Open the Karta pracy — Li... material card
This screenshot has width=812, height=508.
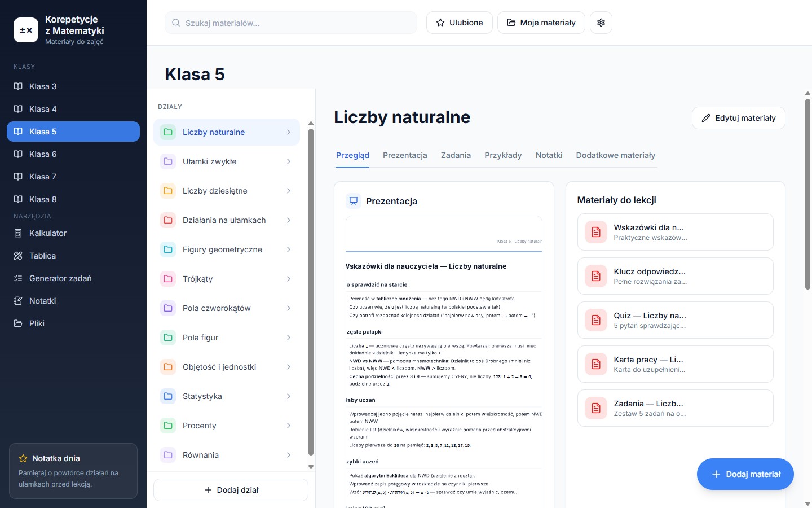675,364
